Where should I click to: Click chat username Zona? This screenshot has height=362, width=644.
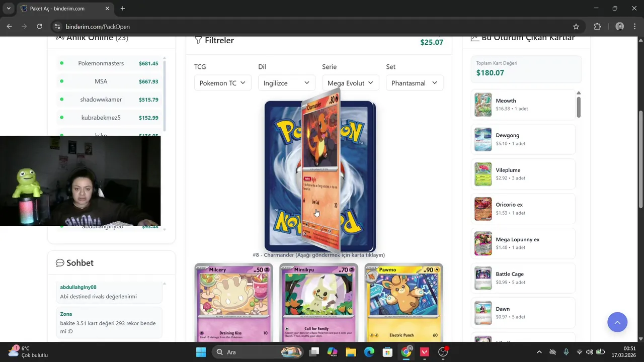pyautogui.click(x=66, y=314)
